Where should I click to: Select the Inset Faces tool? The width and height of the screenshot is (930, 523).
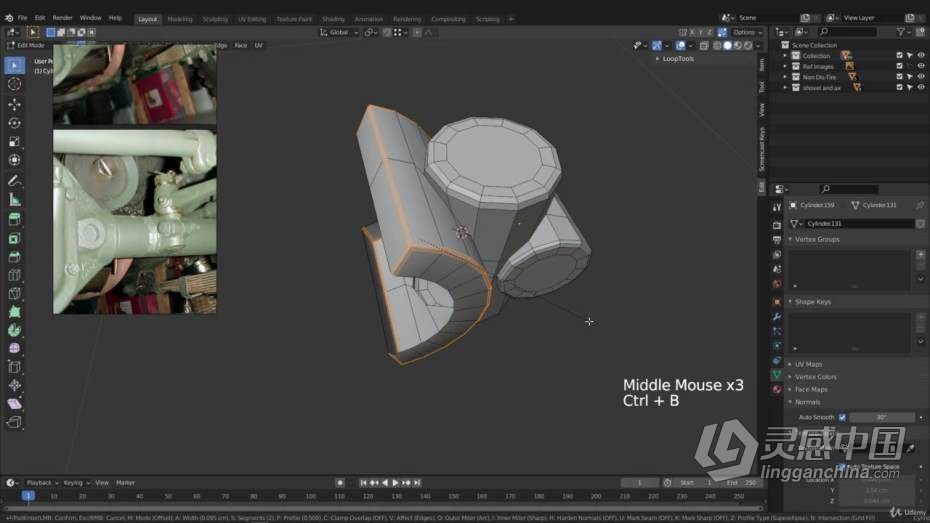[x=14, y=238]
